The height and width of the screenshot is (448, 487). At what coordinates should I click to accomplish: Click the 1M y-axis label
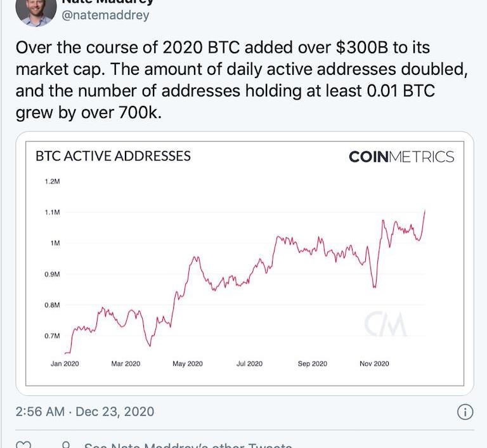pyautogui.click(x=55, y=243)
